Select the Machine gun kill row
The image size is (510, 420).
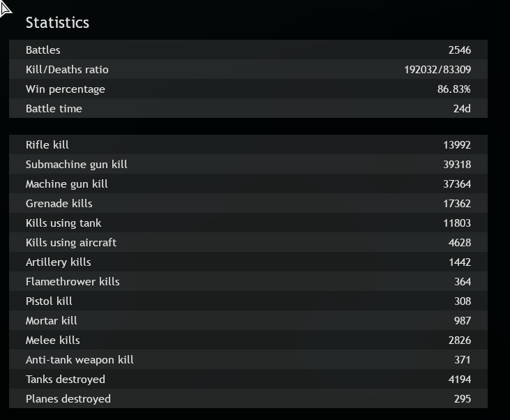[248, 184]
